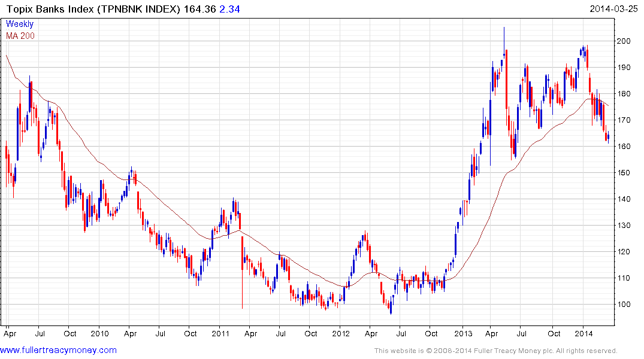Image resolution: width=644 pixels, height=359 pixels.
Task: Click the 120 price axis label
Action: [x=625, y=252]
